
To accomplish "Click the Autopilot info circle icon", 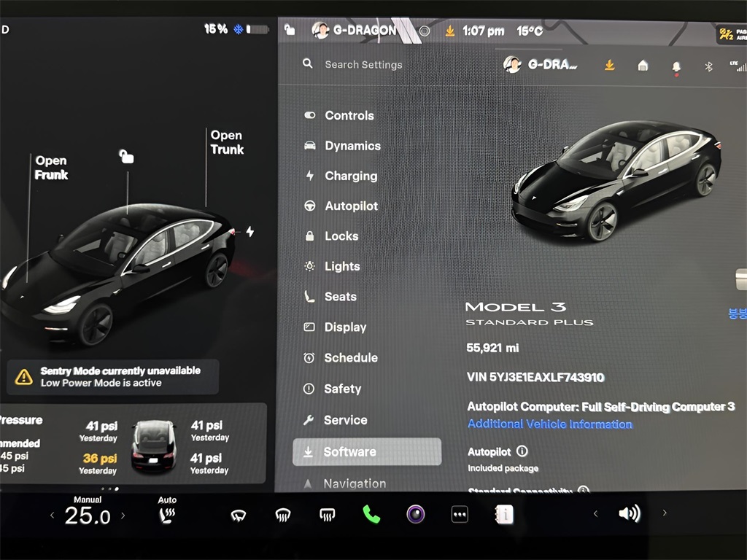I will [x=522, y=451].
